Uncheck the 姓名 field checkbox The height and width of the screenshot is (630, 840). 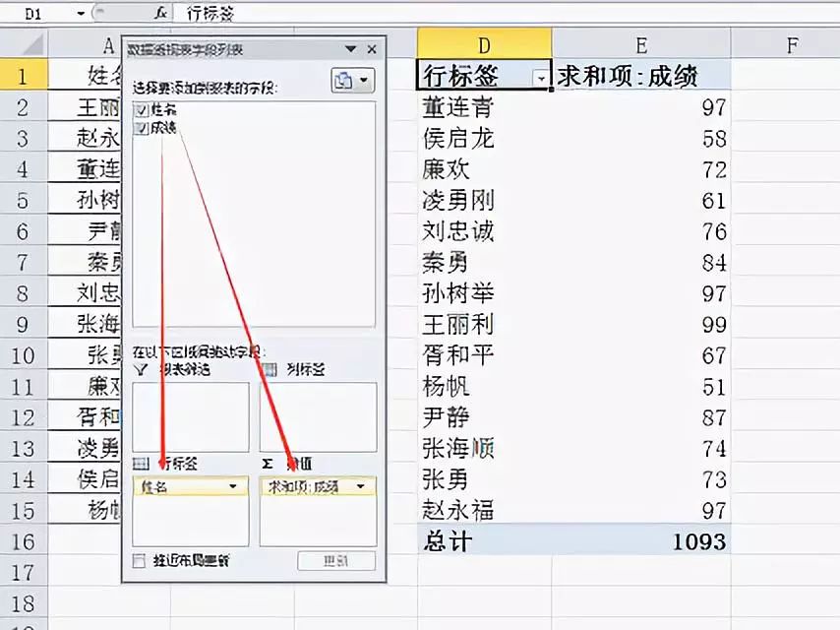coord(142,110)
